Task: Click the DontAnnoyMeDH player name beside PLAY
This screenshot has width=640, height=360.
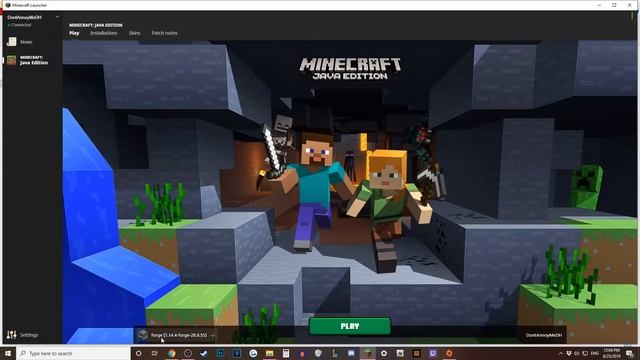Action: click(x=544, y=335)
